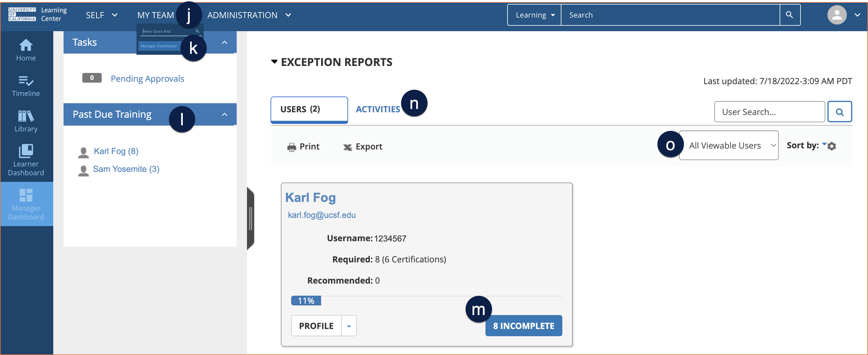Open the user avatar profile icon
Image resolution: width=868 pixels, height=355 pixels.
[837, 15]
